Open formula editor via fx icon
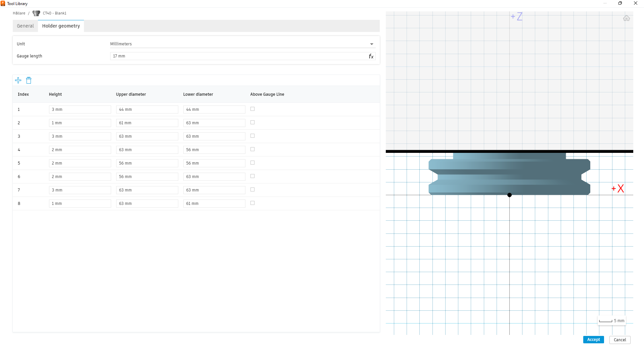 (x=371, y=56)
